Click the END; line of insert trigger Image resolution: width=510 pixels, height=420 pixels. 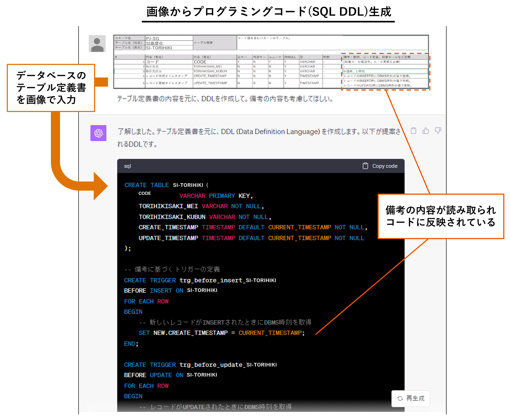click(x=131, y=344)
